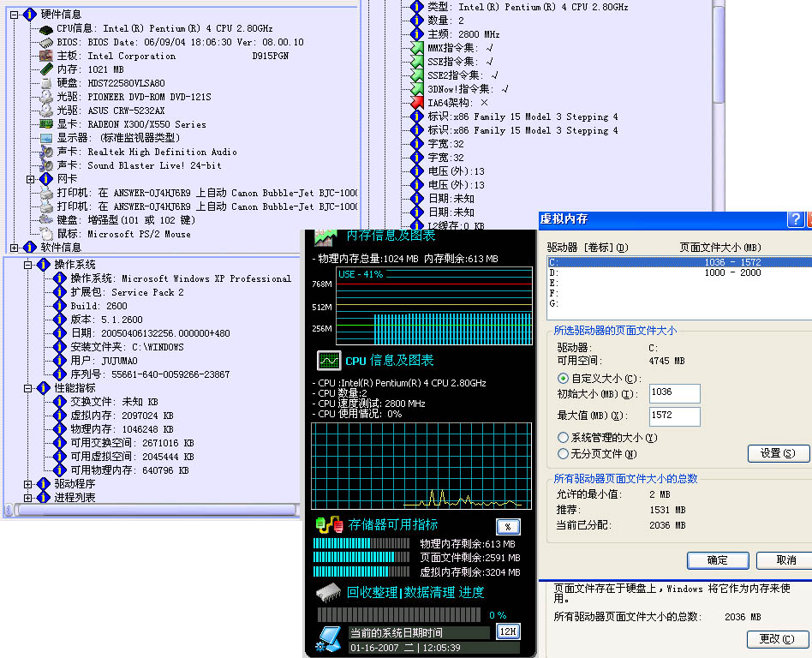This screenshot has height=658, width=812.
Task: Click the 最大值 input field
Action: pos(675,416)
